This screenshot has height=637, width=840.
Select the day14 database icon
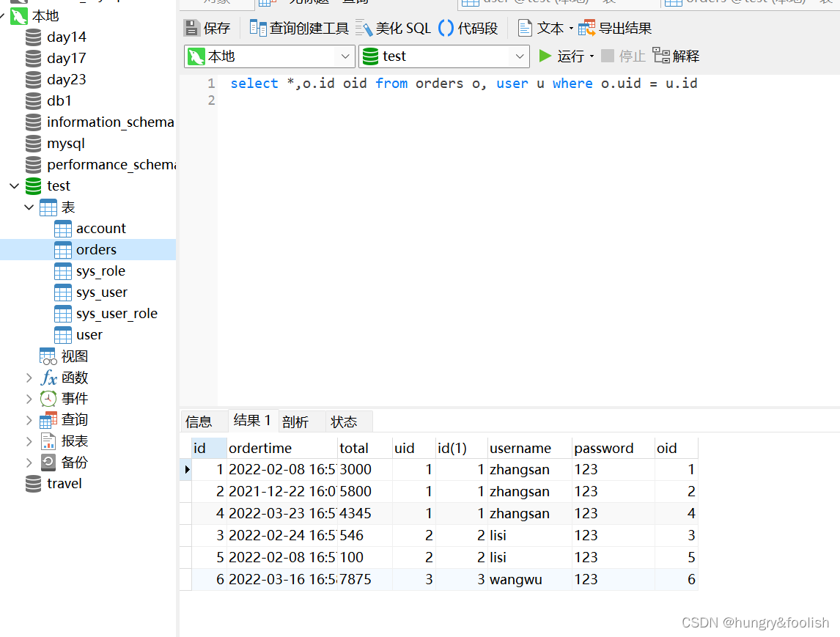pos(33,37)
